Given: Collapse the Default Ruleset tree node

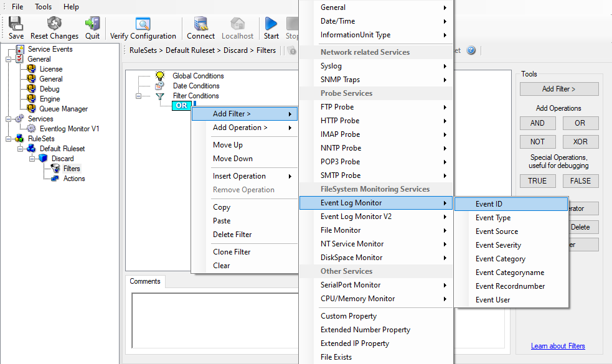Looking at the screenshot, I should (x=21, y=149).
